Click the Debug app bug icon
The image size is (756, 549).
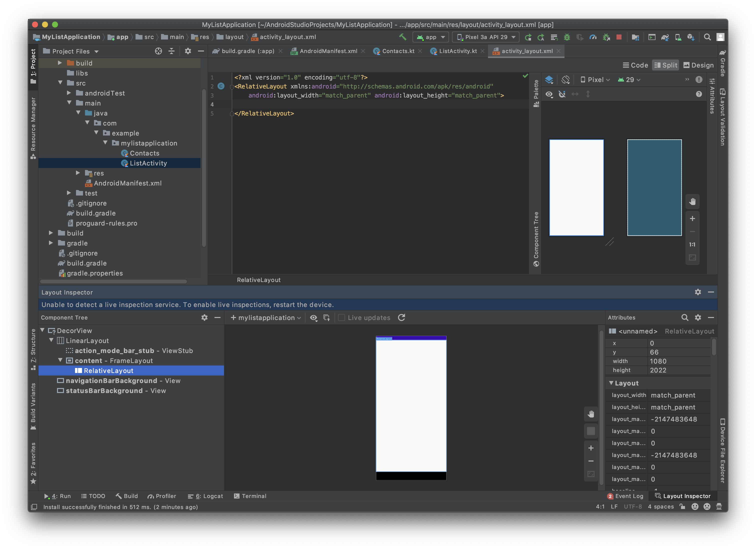[567, 37]
